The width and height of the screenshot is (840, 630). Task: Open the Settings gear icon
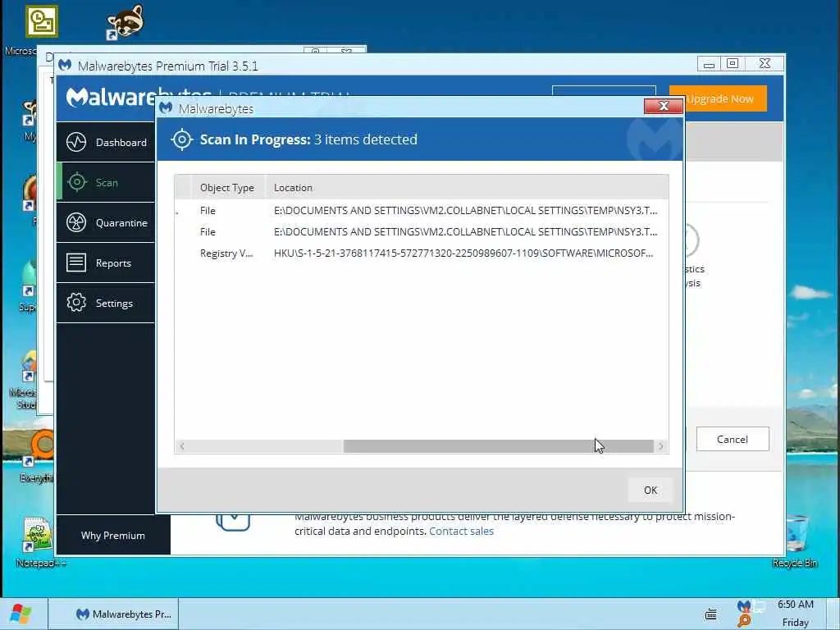pos(76,303)
